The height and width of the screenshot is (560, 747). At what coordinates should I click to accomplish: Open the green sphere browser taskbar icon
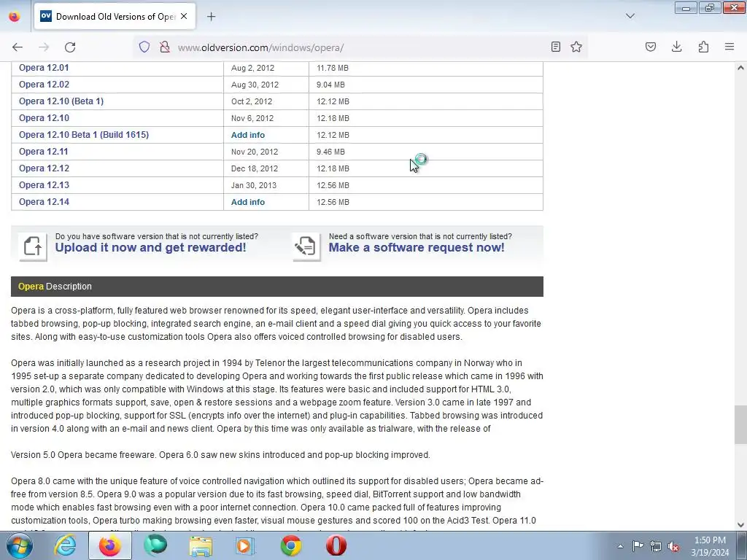click(x=155, y=545)
